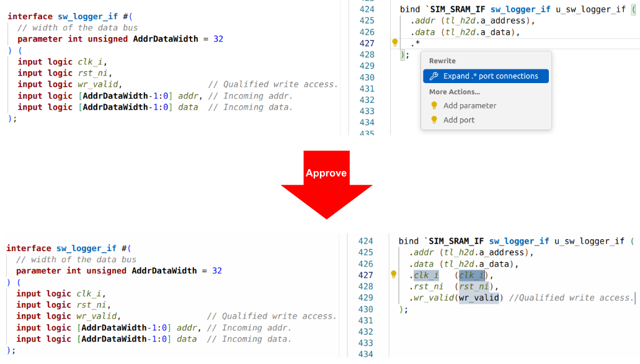Click the lightbulb icon next to Add parameter
Image resolution: width=640 pixels, height=364 pixels.
pos(434,106)
